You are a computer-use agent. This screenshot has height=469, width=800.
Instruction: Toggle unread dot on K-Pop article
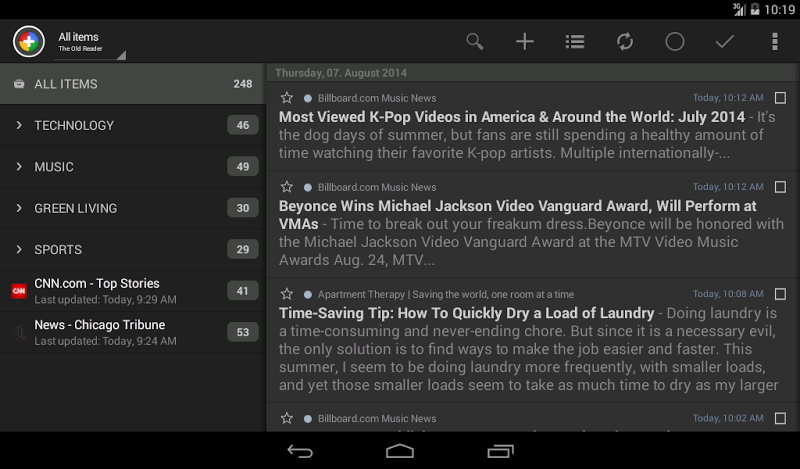[308, 98]
